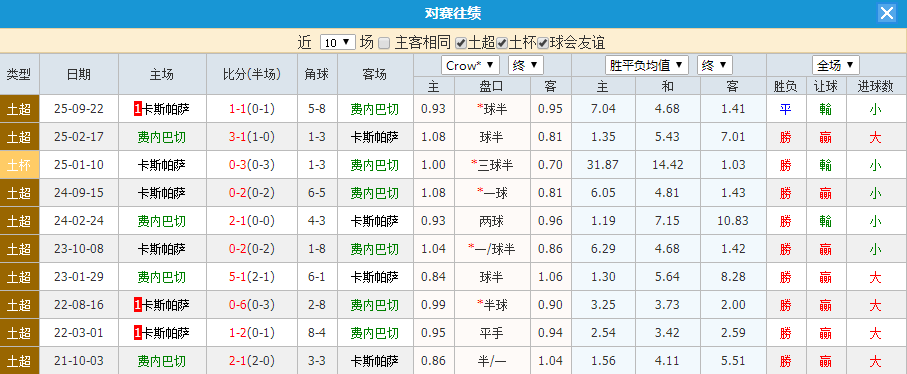Click score 1-2(0-1) on 22-03-01

pyautogui.click(x=252, y=333)
